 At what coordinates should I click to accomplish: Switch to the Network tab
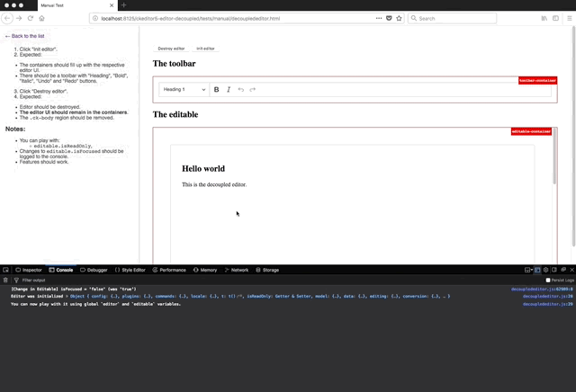click(x=236, y=270)
